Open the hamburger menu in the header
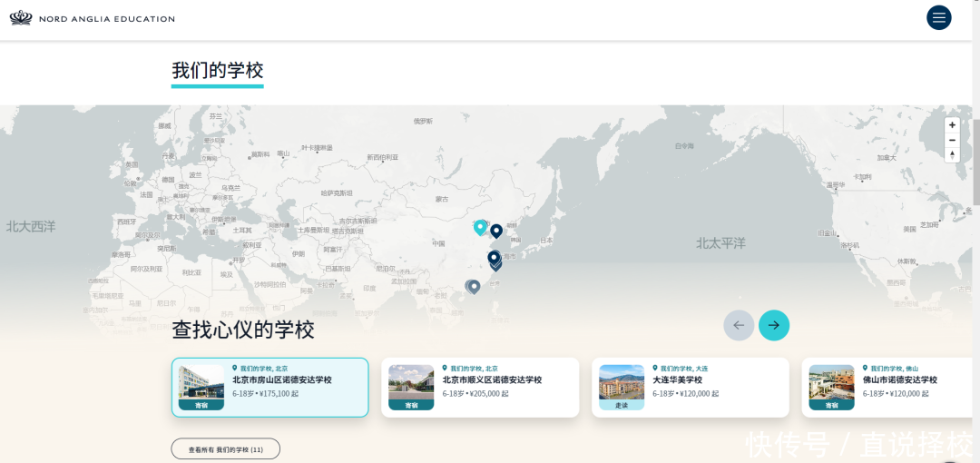This screenshot has height=463, width=980. pos(938,18)
